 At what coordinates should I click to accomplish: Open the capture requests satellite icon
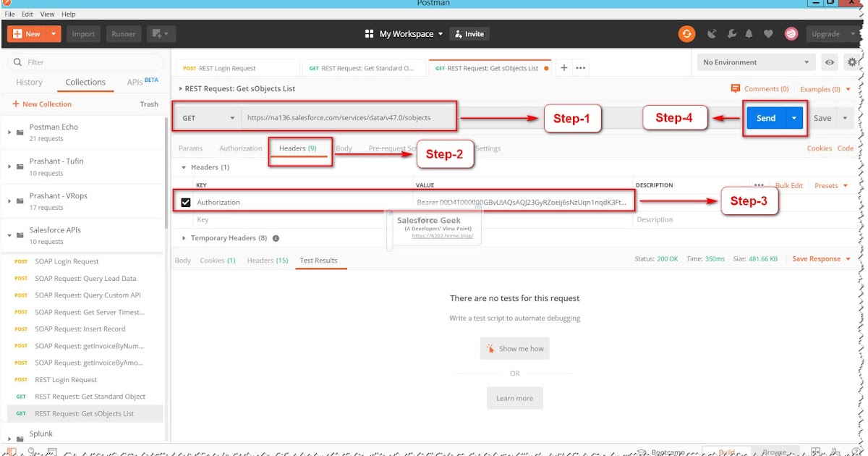tap(712, 33)
